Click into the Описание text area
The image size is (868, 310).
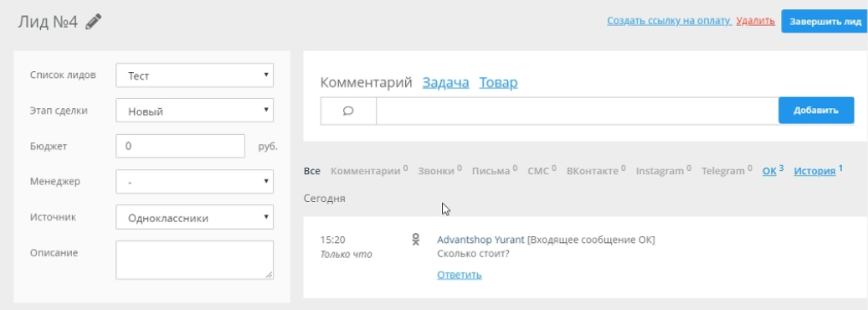194,260
